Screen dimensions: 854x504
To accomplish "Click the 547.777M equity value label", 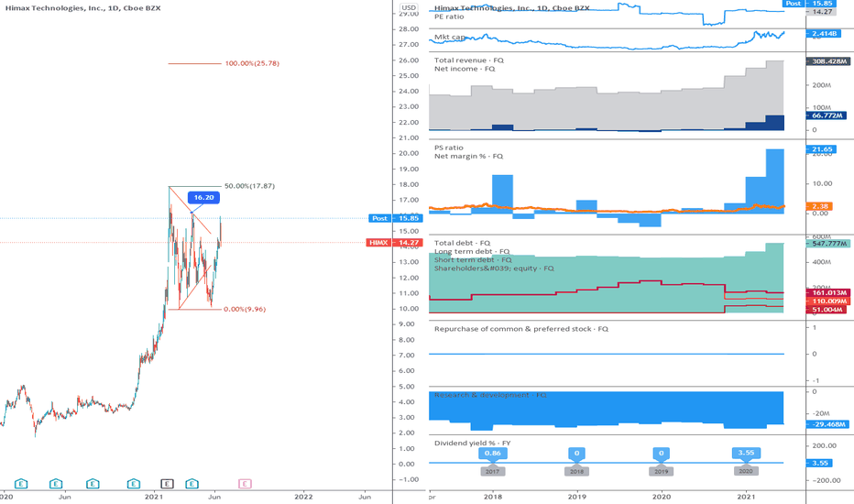I will (x=827, y=244).
